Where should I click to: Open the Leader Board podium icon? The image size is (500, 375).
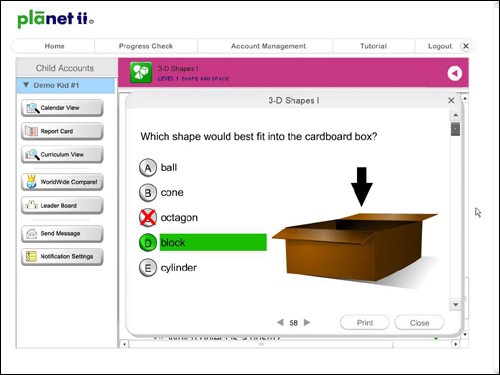click(32, 205)
